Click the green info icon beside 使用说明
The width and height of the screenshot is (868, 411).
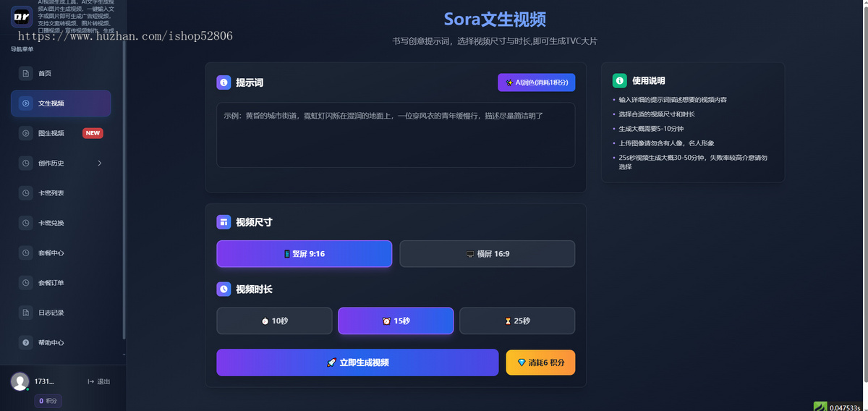(x=619, y=81)
